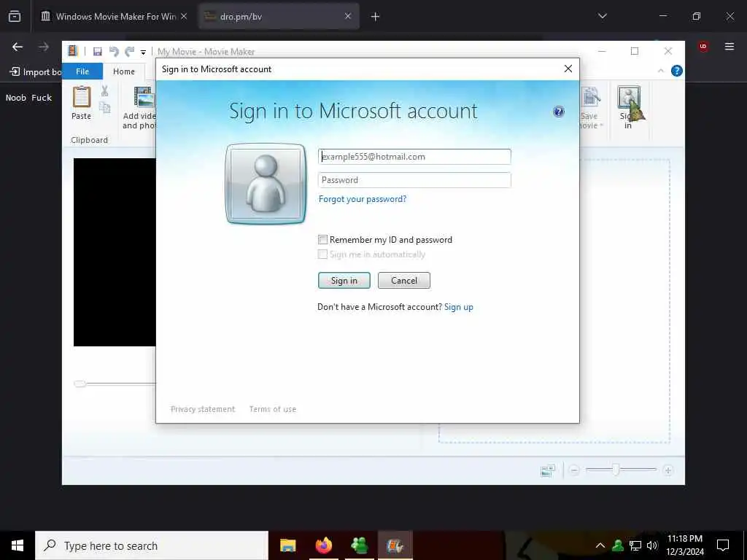Screen dimensions: 747x560
Task: Click the user avatar picture in the sign-in dialog
Action: (266, 183)
